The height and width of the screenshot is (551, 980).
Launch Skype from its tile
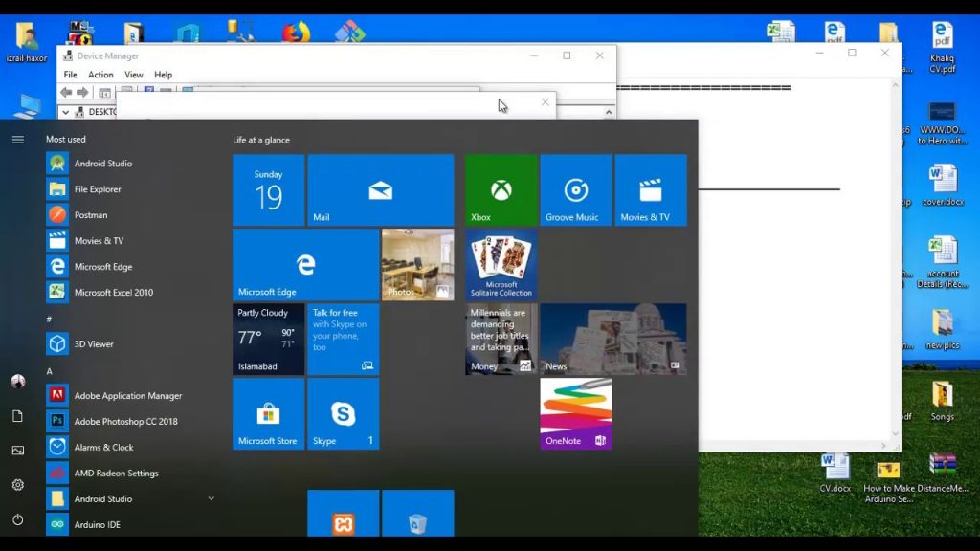(x=344, y=413)
